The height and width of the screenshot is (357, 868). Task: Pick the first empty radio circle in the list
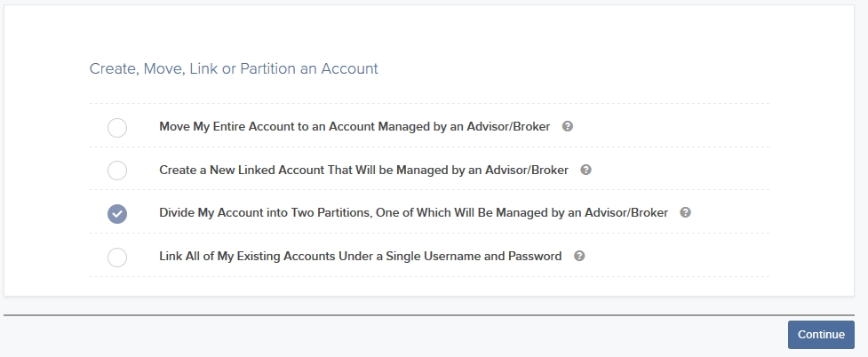pos(116,127)
